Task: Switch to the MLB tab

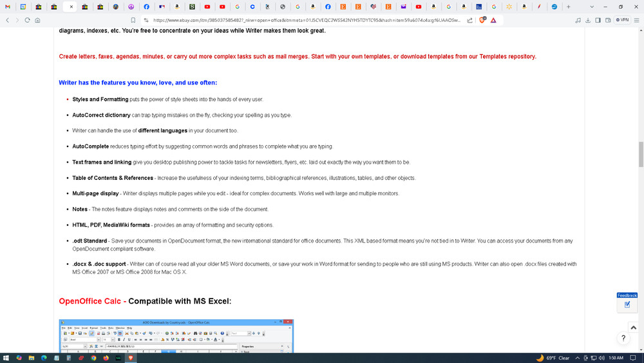Action: point(162,6)
